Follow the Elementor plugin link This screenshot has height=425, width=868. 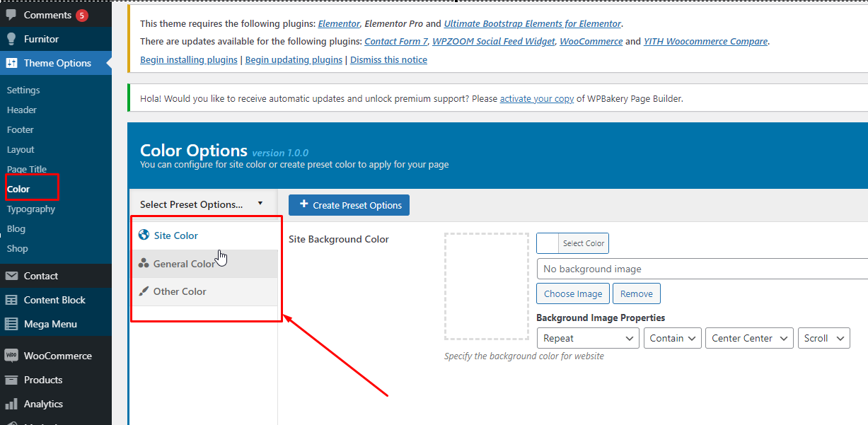click(339, 23)
